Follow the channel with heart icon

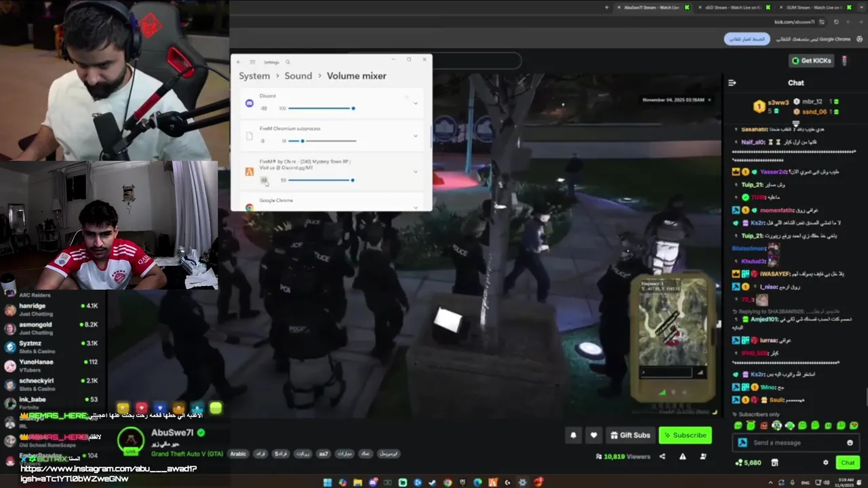pos(593,435)
